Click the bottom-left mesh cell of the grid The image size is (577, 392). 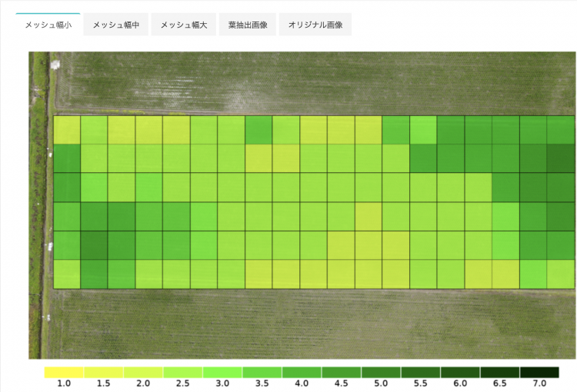[x=67, y=274]
